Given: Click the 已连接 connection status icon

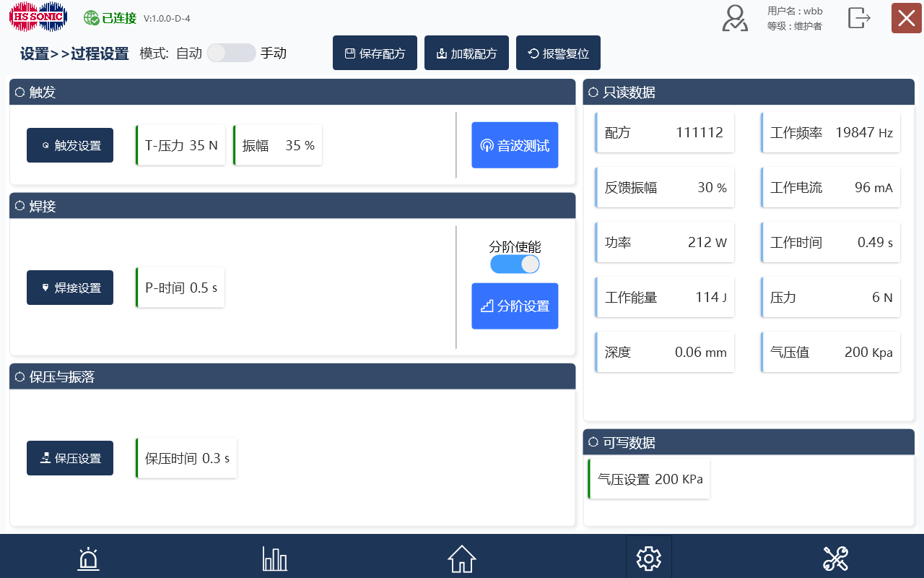Looking at the screenshot, I should click(89, 16).
